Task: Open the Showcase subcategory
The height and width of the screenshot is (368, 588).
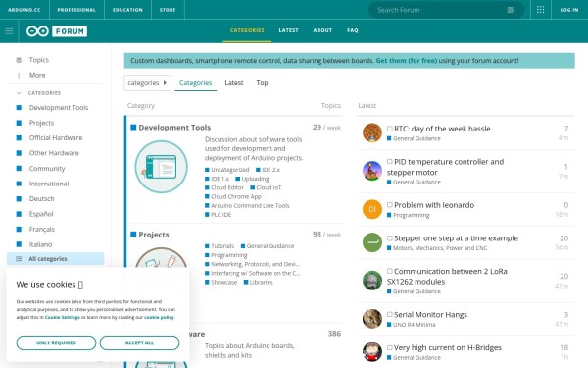Action: pos(223,283)
